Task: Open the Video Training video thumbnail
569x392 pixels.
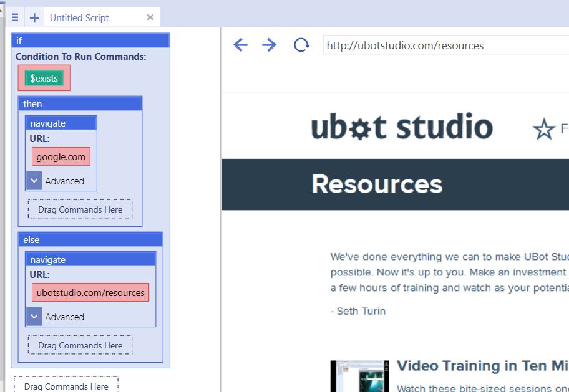Action: [359, 376]
